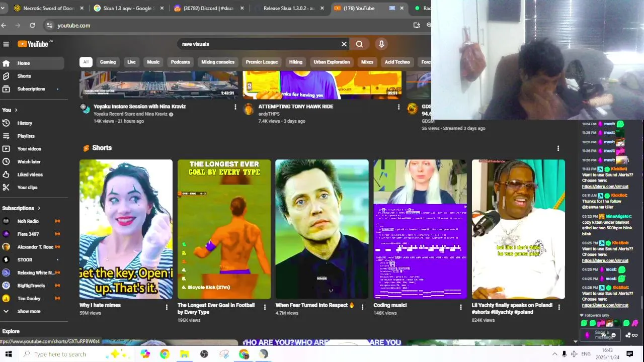Screen dimensions: 644x362
Task: Go back with the browser back arrow
Action: tap(4, 25)
